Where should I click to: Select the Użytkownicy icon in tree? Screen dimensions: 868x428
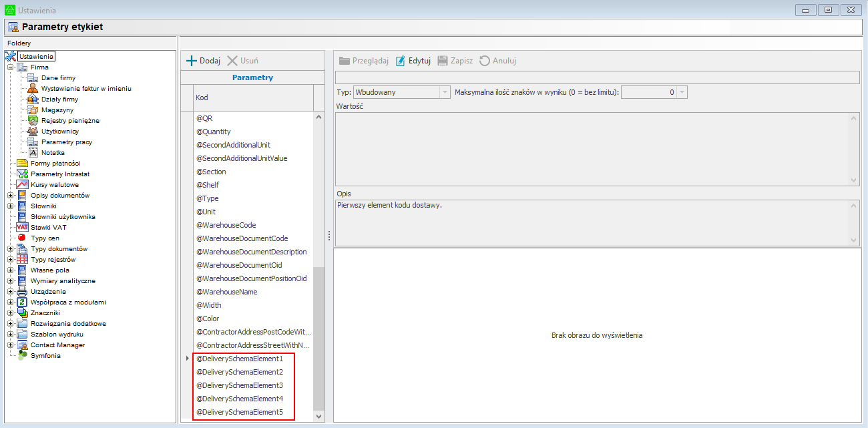[x=33, y=132]
